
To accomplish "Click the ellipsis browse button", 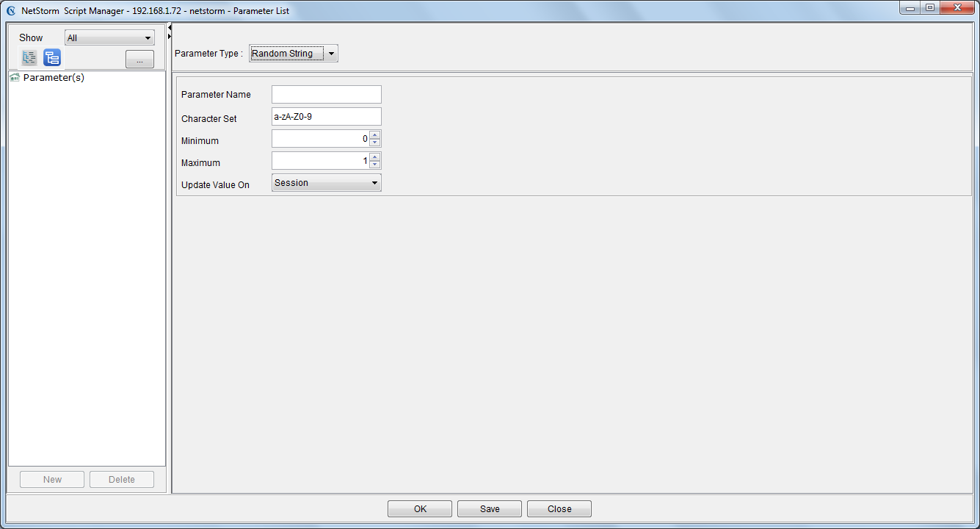I will pyautogui.click(x=139, y=60).
